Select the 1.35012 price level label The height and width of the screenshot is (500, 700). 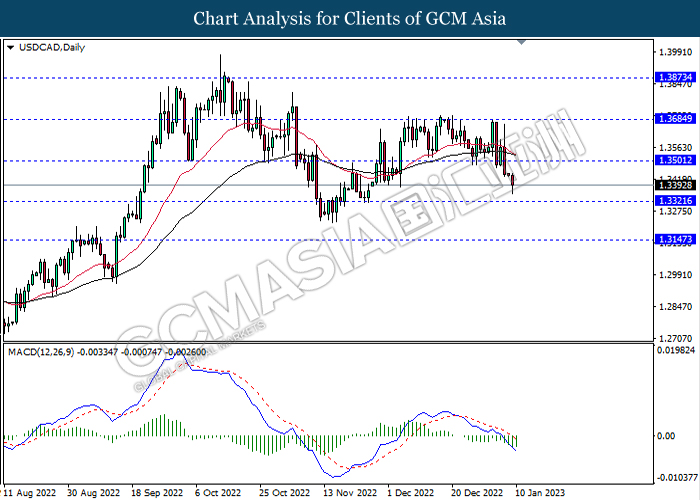(x=675, y=160)
